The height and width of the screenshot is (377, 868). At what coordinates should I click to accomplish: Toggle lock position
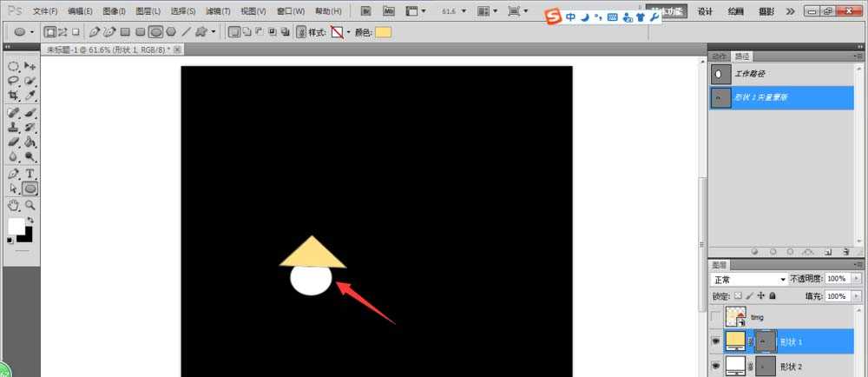coord(761,296)
